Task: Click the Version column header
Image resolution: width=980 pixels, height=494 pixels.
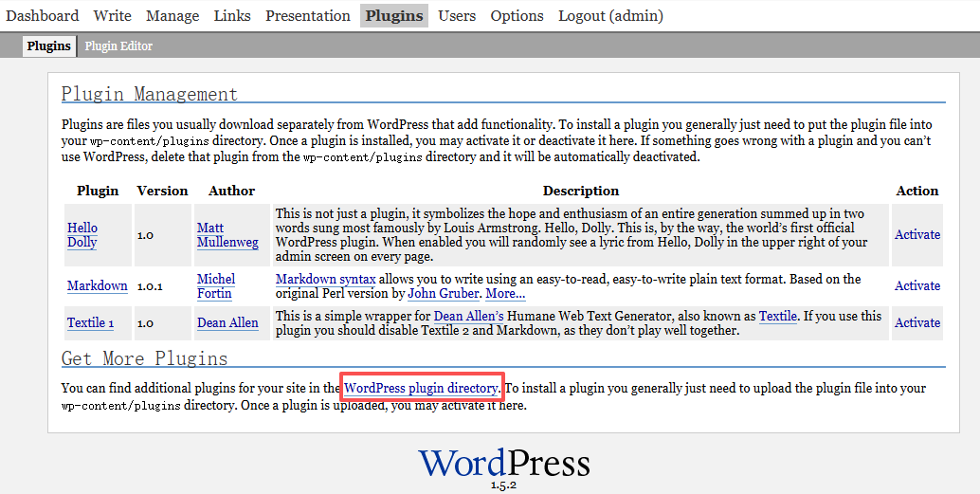Action: 162,191
